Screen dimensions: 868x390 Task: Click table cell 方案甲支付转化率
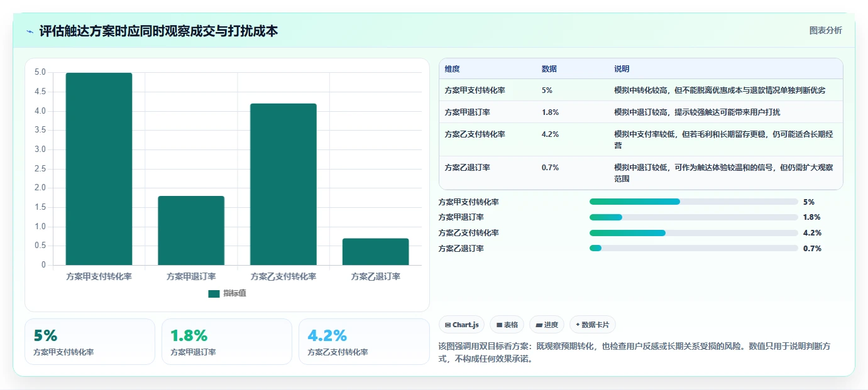(475, 90)
